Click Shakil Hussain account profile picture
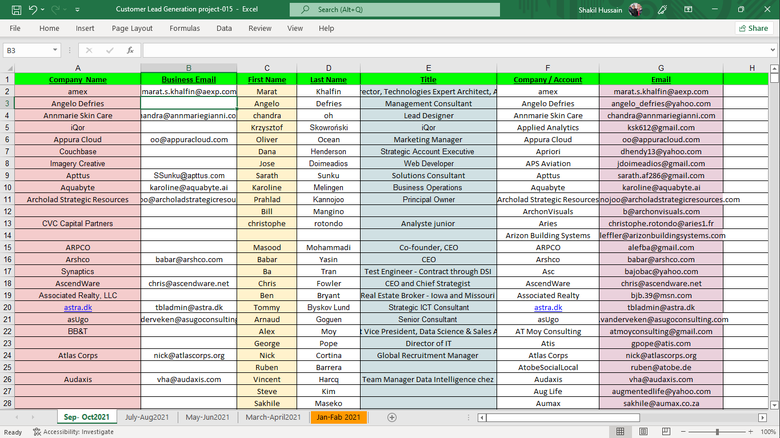 tap(635, 9)
